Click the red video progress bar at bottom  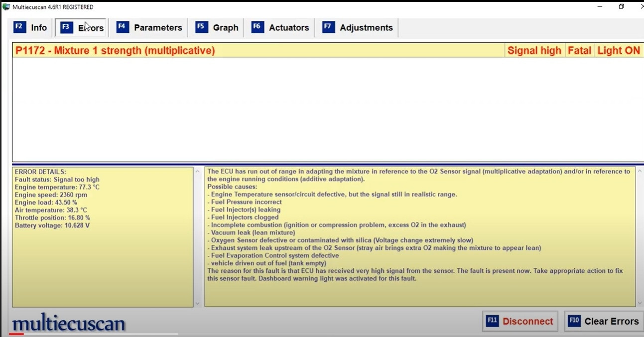pos(16,334)
